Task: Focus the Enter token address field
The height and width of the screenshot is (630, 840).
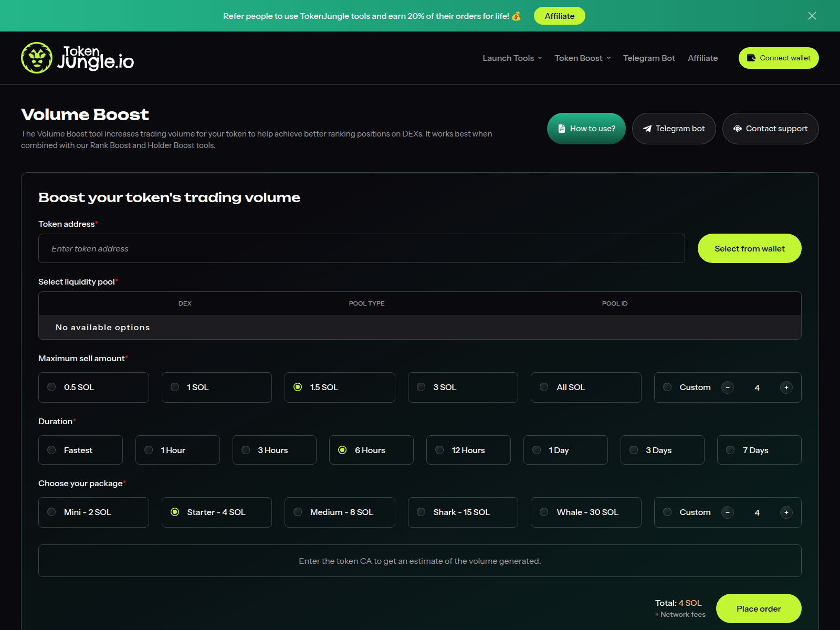Action: 362,248
